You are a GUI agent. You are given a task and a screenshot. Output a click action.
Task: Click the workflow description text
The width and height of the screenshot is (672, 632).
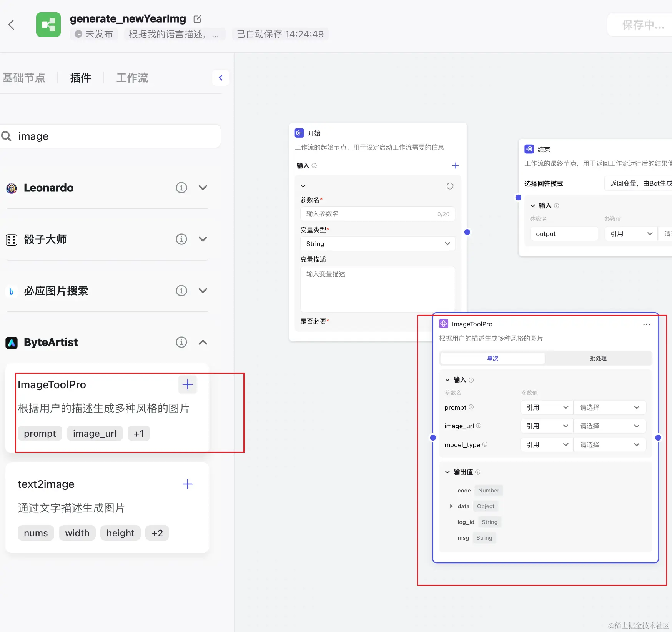174,34
